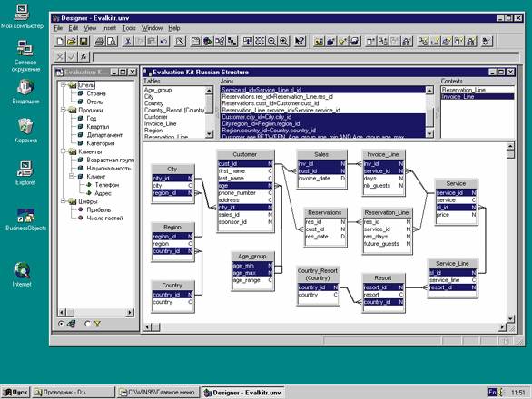Open the Explorer desktop icon
This screenshot has width=532, height=399.
pos(25,172)
